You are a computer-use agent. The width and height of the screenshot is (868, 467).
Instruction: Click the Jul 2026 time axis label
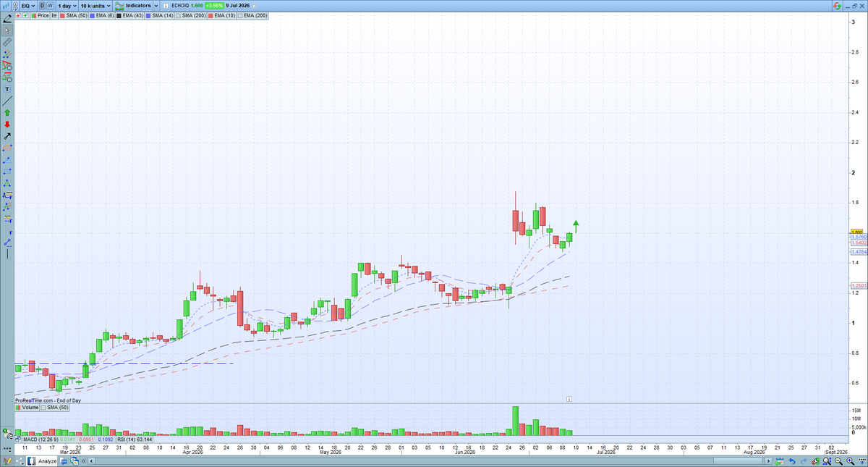605,453
